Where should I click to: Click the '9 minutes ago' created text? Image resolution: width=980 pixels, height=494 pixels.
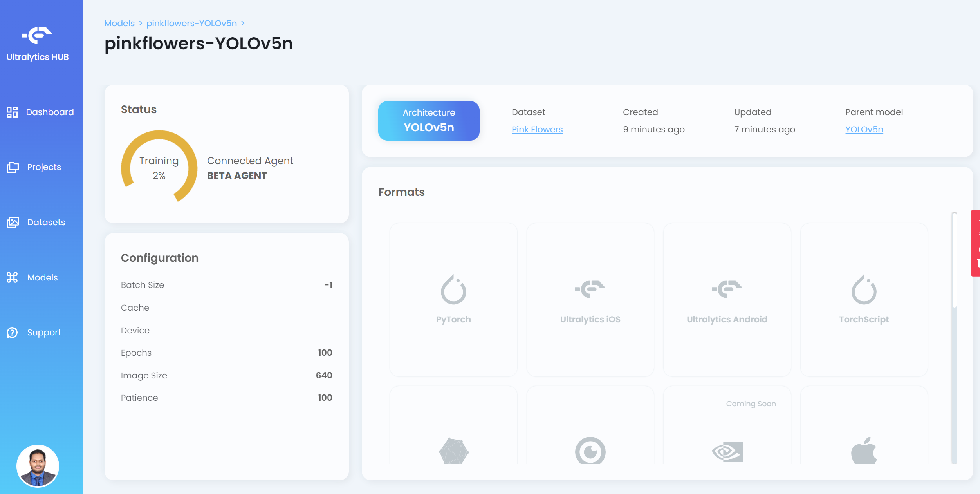pos(653,129)
